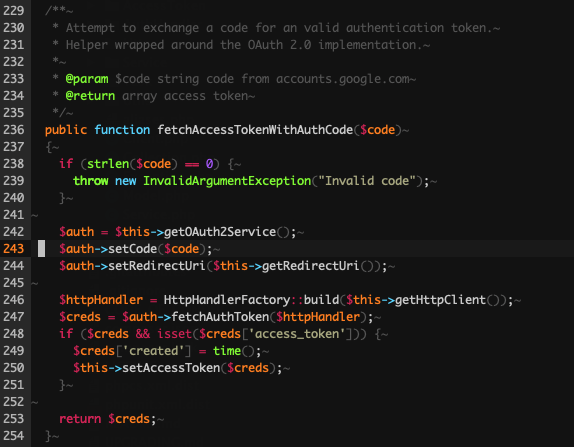
Task: Click InvalidArgumentException class name
Action: (227, 181)
